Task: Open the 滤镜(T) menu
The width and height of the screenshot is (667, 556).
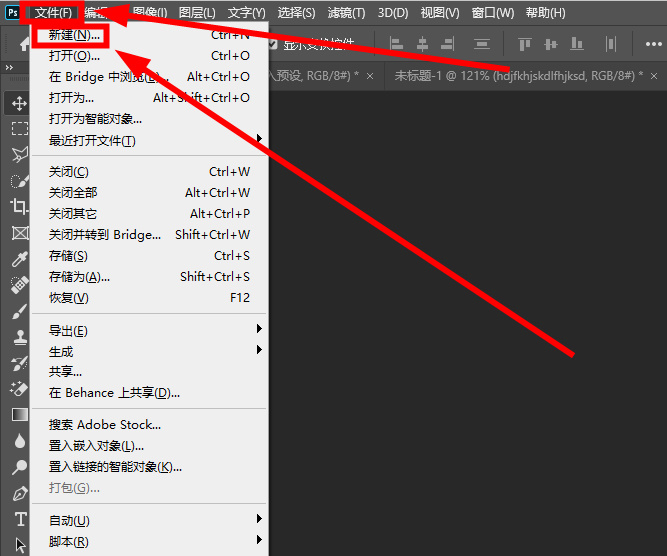Action: (x=346, y=13)
